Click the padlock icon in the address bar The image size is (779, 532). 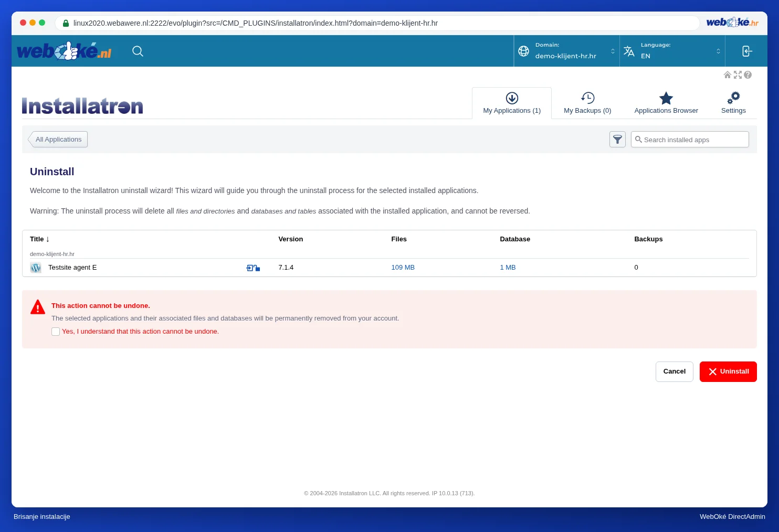pyautogui.click(x=66, y=23)
